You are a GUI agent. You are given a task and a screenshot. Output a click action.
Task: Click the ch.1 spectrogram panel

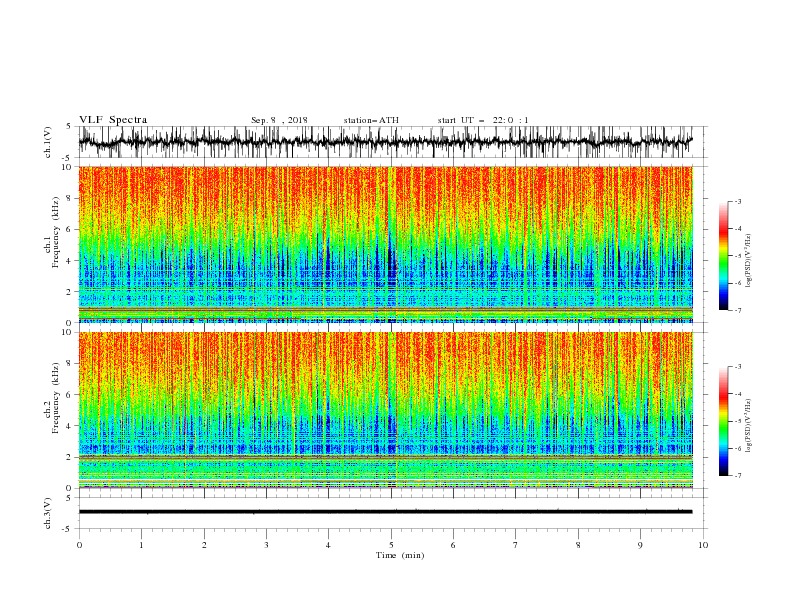click(x=386, y=244)
